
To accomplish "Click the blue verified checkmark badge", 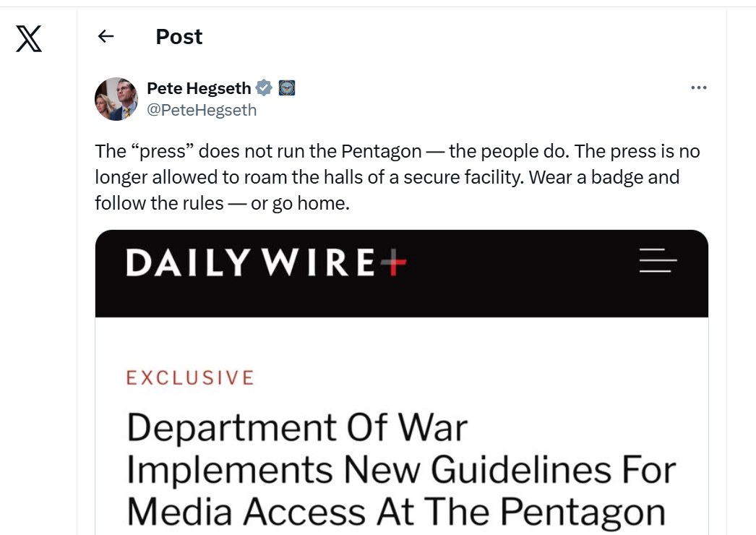I will tap(264, 87).
